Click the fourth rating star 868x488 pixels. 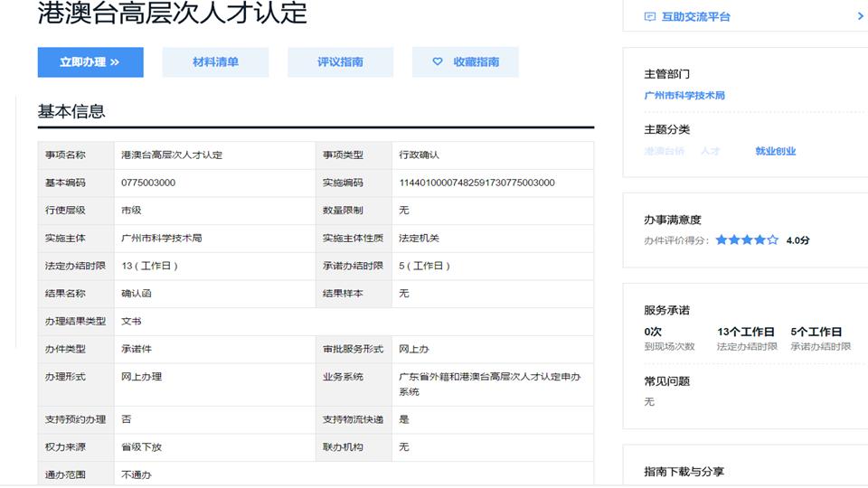(x=759, y=240)
